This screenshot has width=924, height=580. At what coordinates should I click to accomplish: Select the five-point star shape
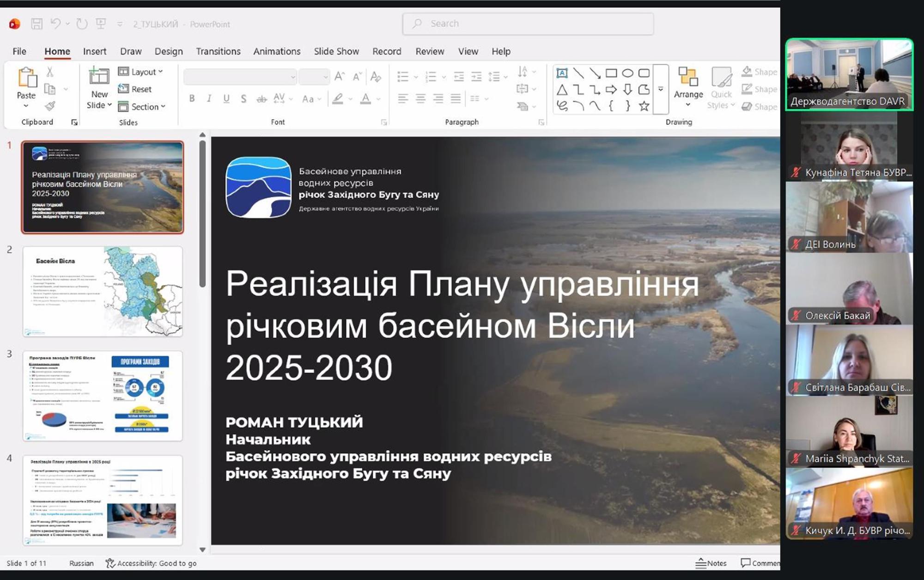(644, 106)
